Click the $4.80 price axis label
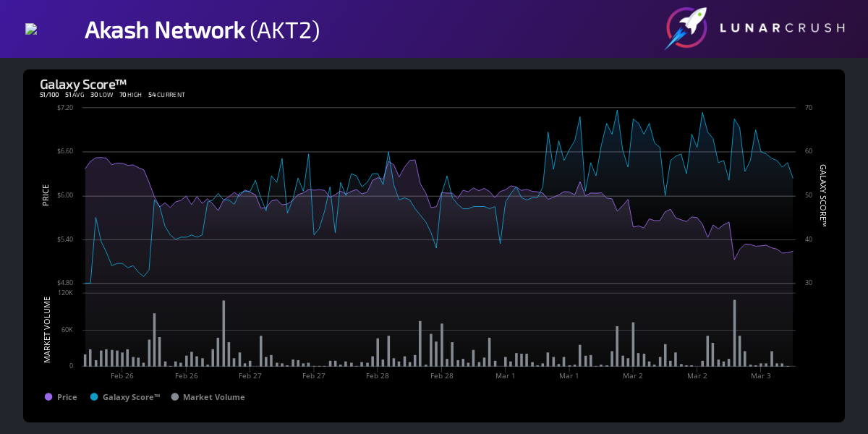This screenshot has height=434, width=868. [x=65, y=283]
